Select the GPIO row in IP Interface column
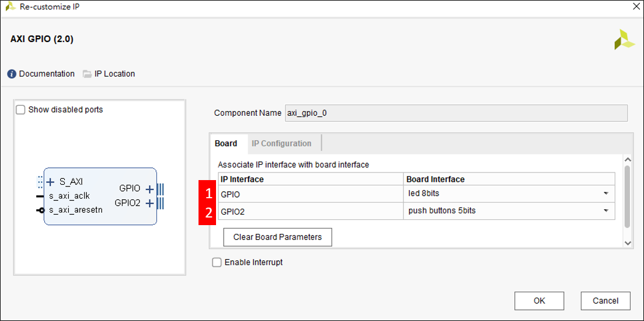Viewport: 644px width, 321px height. click(311, 194)
